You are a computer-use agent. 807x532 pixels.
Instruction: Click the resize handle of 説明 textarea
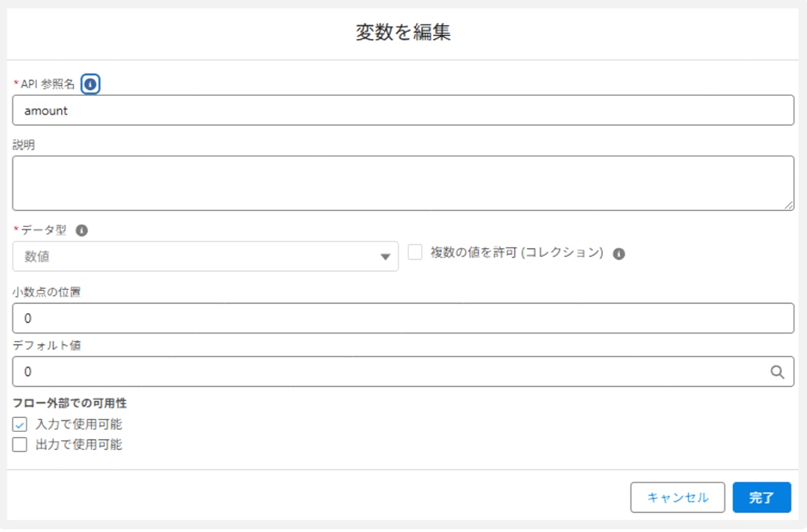tap(789, 206)
